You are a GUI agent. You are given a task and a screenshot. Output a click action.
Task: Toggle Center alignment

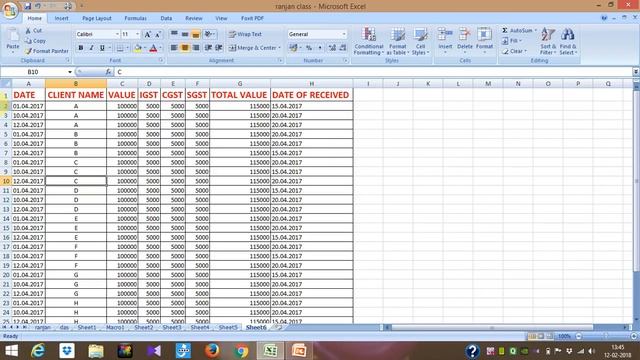(185, 48)
